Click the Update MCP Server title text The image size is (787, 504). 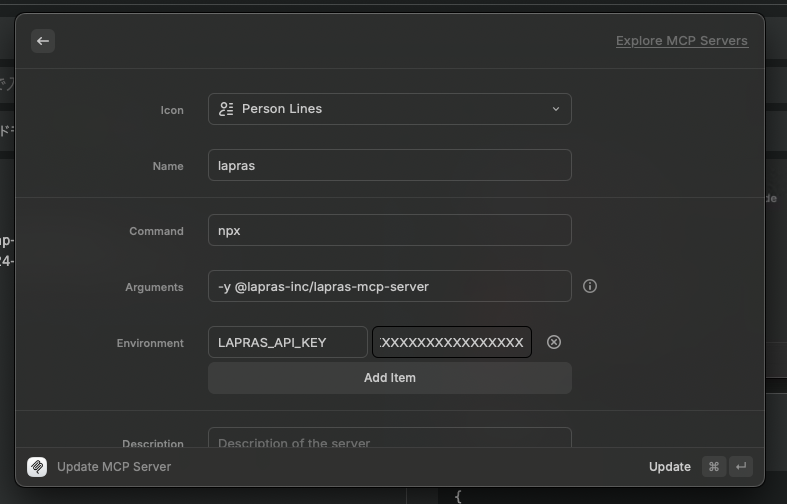(114, 467)
